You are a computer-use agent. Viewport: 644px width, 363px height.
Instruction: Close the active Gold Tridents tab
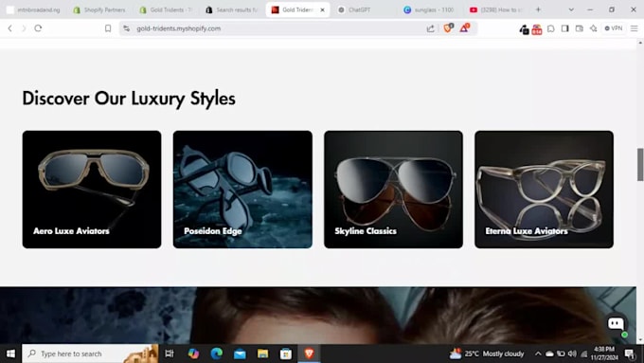[x=322, y=9]
